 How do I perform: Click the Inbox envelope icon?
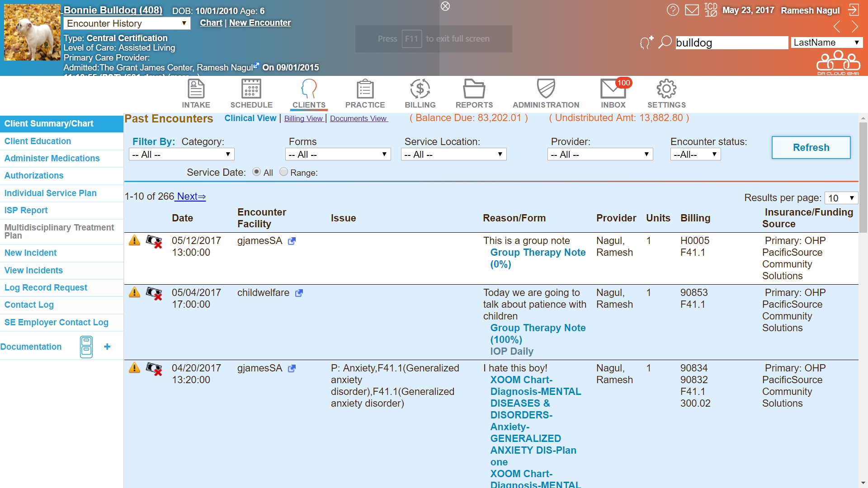(613, 89)
